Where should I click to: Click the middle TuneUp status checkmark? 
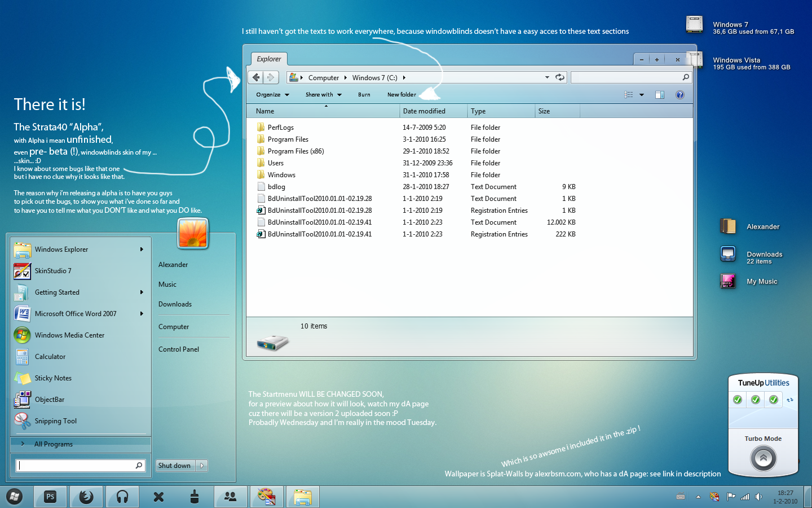pyautogui.click(x=756, y=400)
